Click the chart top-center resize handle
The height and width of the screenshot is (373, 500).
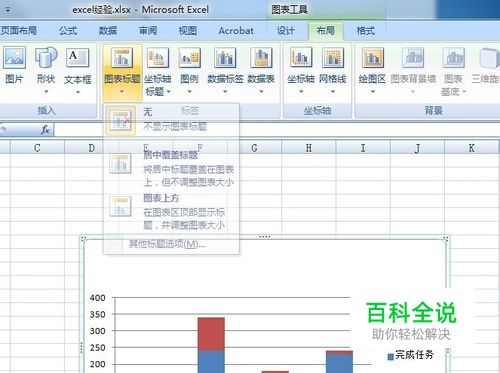coord(264,237)
